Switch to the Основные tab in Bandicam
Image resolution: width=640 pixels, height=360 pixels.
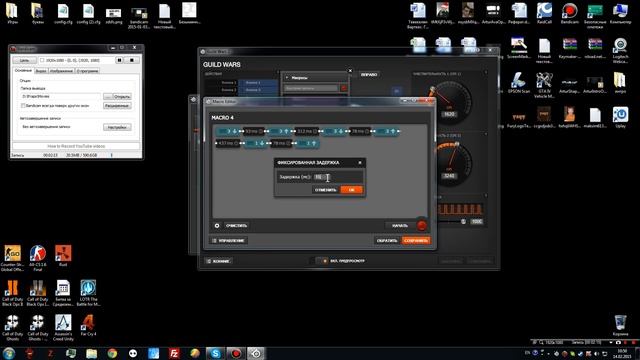pos(23,71)
